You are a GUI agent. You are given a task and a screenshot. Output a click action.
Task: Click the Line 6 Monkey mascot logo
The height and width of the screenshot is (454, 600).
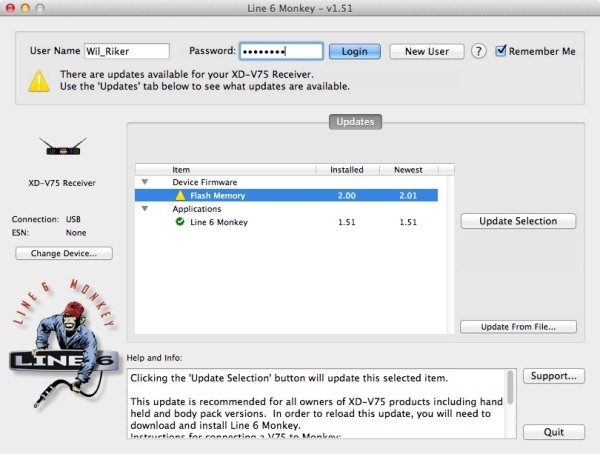point(64,343)
